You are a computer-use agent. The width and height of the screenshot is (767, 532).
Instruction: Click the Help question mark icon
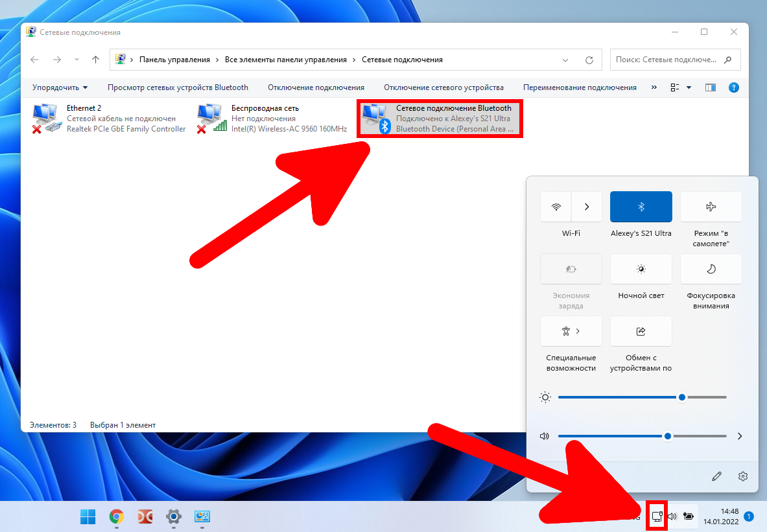coord(734,87)
